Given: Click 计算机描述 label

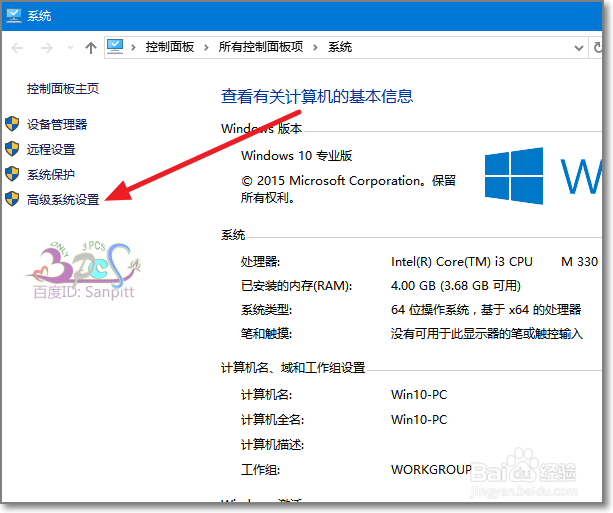Looking at the screenshot, I should pyautogui.click(x=272, y=445).
